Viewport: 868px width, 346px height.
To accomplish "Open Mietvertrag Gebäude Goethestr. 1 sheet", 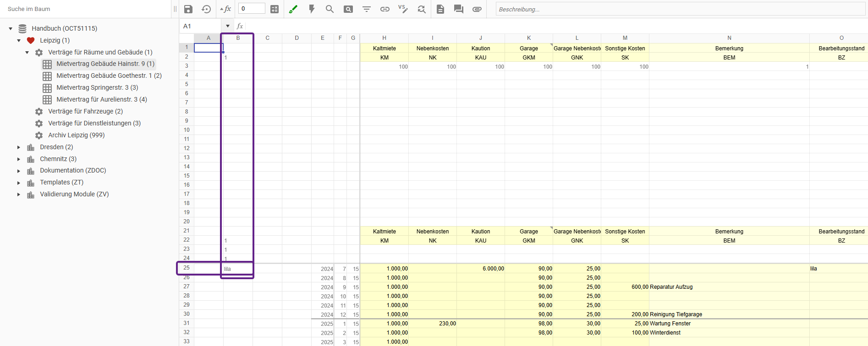I will click(109, 76).
